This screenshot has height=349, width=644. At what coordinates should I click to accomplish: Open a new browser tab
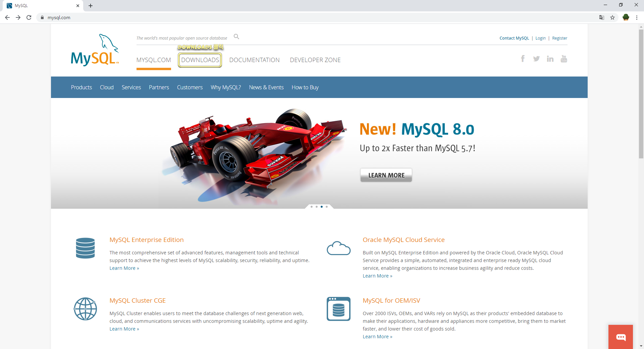pos(91,6)
